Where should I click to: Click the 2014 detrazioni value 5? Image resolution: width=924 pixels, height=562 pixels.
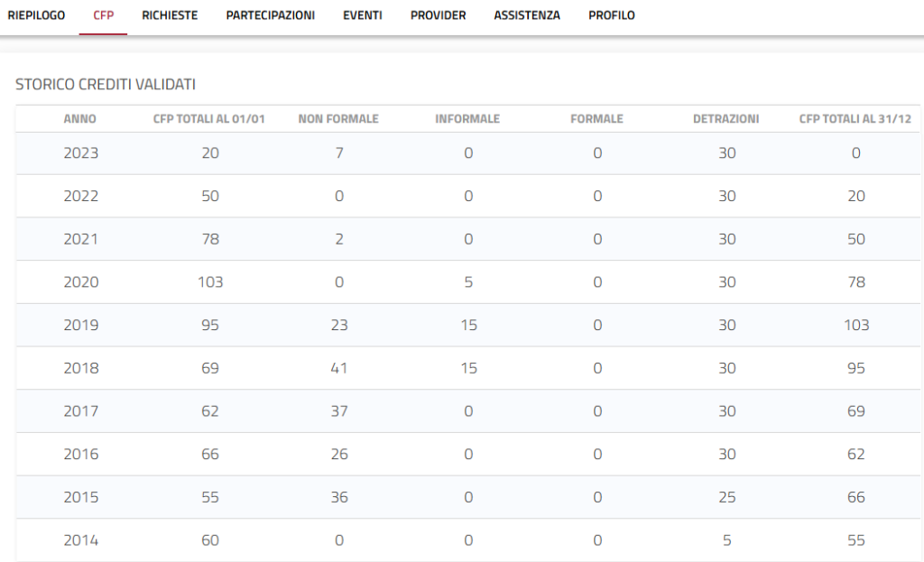727,540
